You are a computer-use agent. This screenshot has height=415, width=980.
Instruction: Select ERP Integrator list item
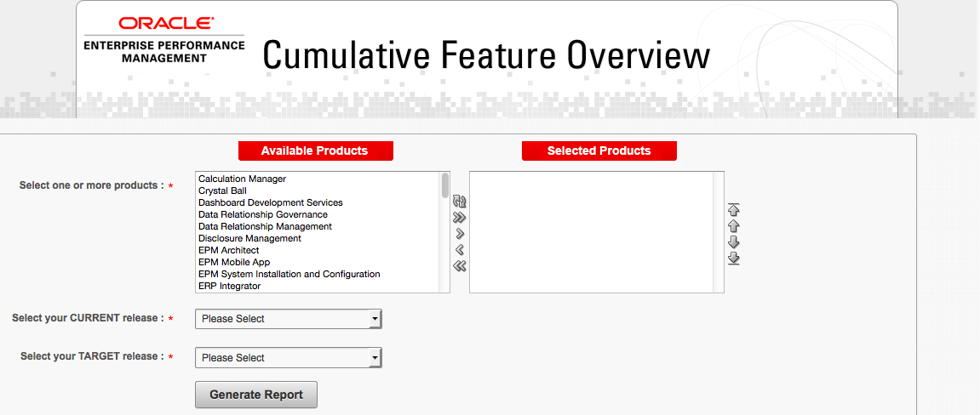point(229,287)
